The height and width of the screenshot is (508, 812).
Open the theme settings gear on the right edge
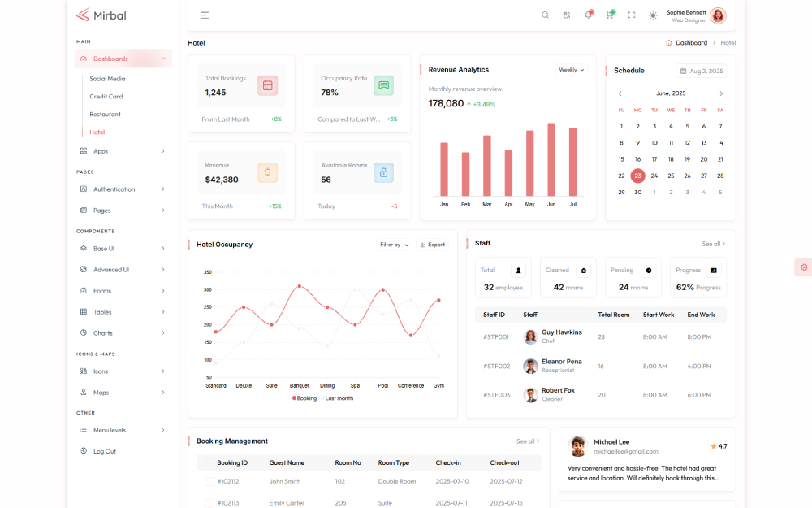pyautogui.click(x=803, y=267)
